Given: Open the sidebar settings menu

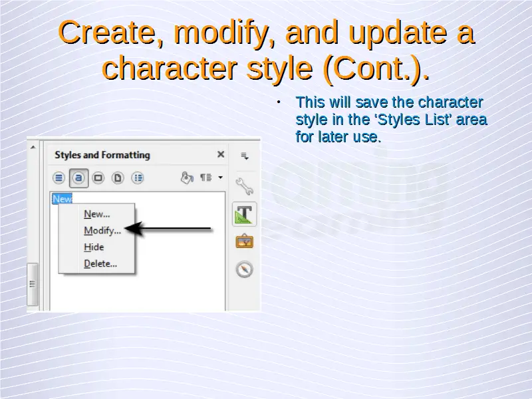Looking at the screenshot, I should 245,156.
